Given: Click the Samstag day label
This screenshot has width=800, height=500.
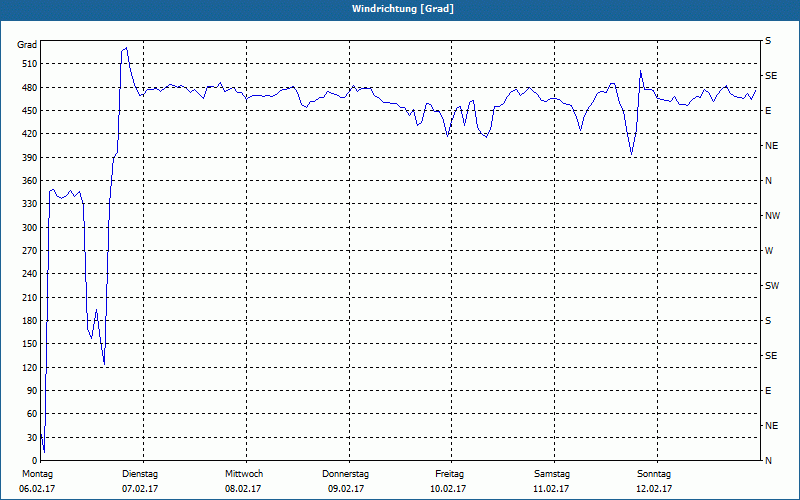Looking at the screenshot, I should (x=552, y=474).
